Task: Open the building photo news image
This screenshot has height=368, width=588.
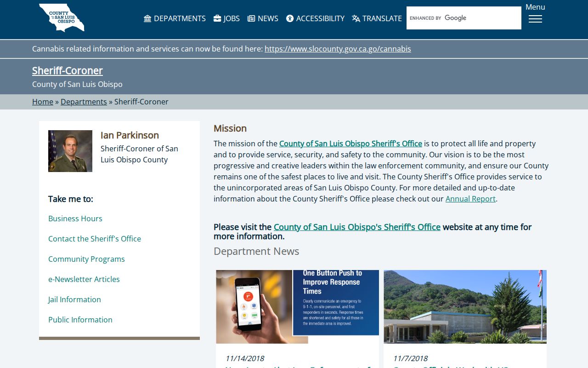Action: (x=465, y=307)
